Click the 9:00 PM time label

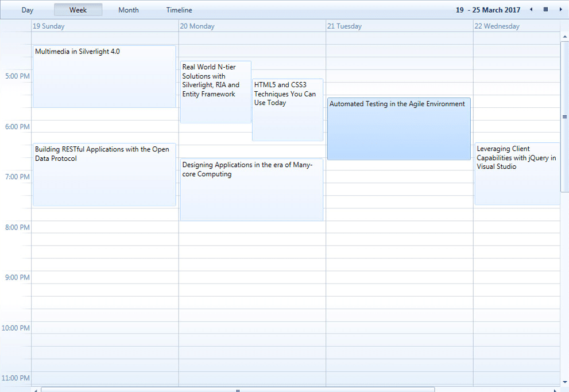coord(17,277)
